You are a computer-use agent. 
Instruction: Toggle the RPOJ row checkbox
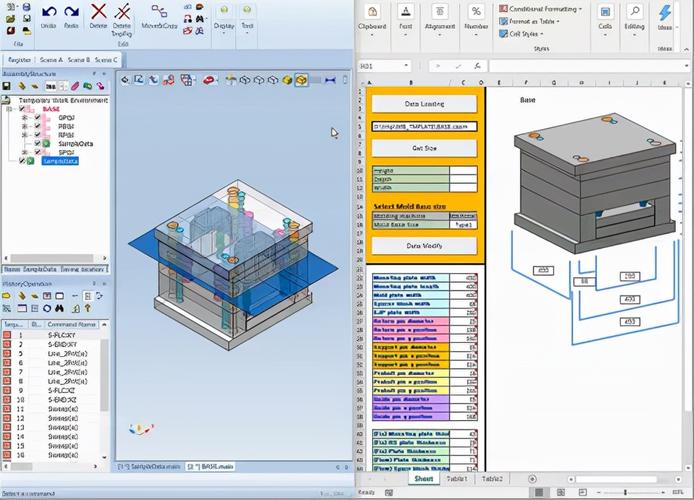pyautogui.click(x=38, y=135)
